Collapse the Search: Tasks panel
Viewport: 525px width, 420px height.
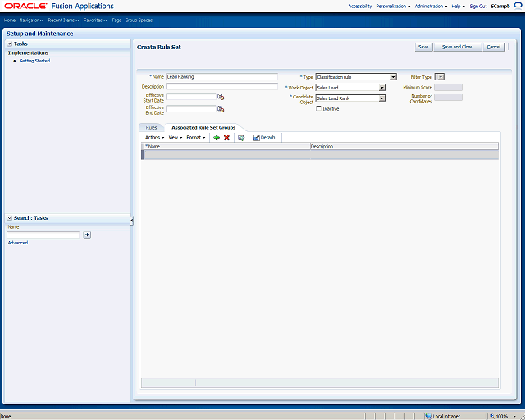coord(10,218)
